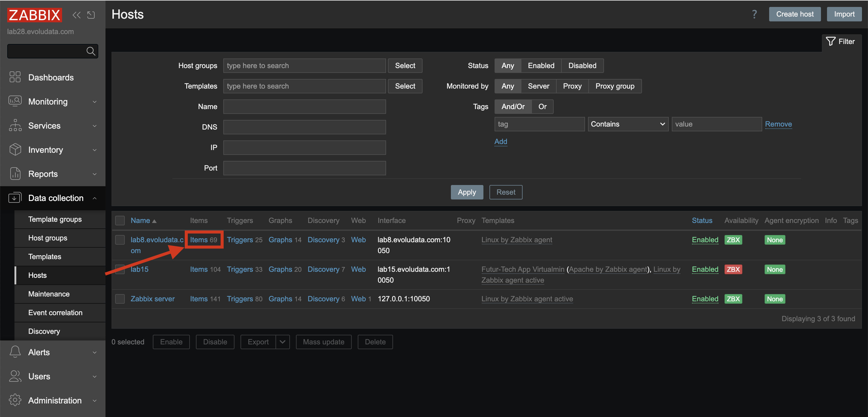Click the Users people icon
The image size is (868, 417).
click(15, 376)
